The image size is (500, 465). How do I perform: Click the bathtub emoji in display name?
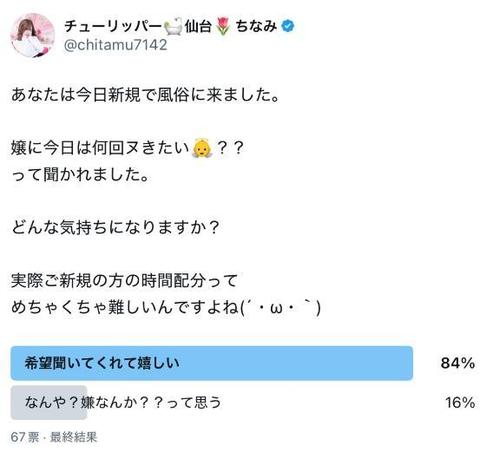click(174, 26)
